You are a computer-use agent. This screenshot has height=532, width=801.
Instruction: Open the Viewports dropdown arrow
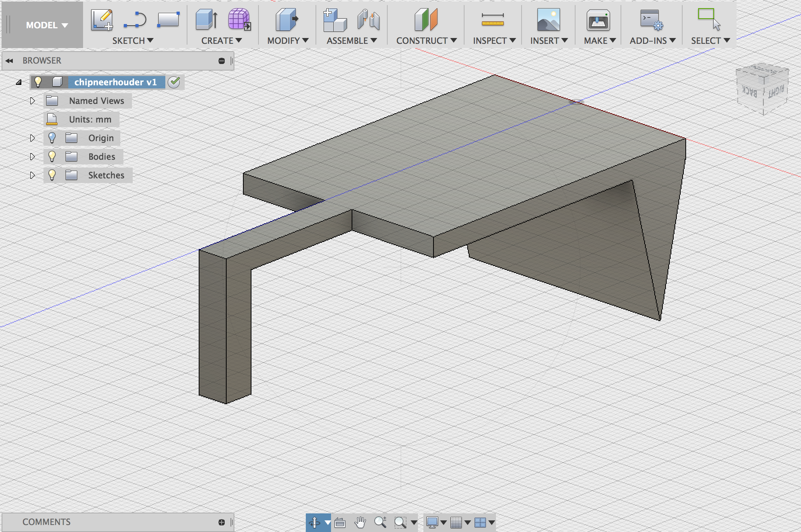click(x=492, y=523)
